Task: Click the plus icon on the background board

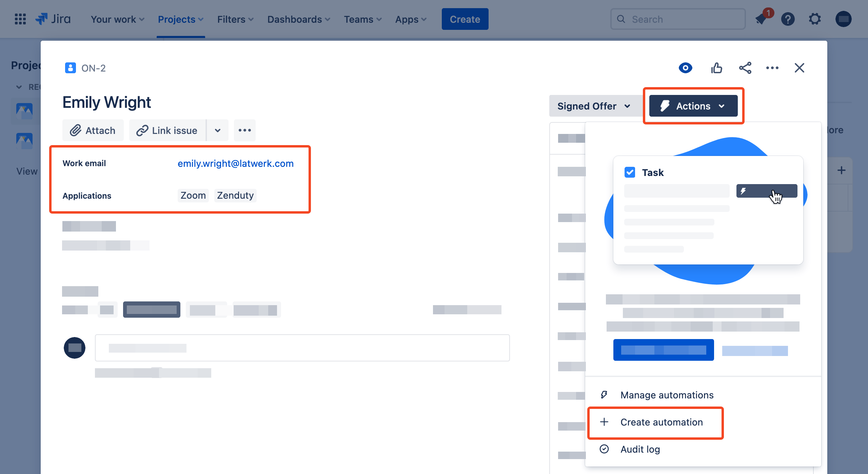Action: click(x=841, y=170)
